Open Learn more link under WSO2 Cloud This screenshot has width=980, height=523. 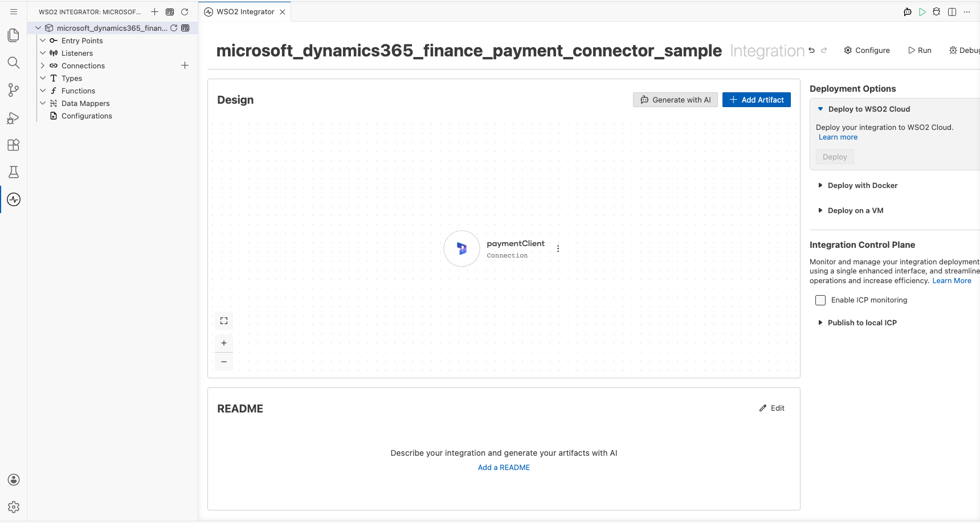[838, 137]
